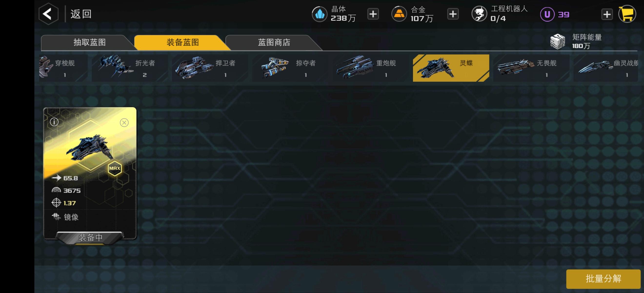Select 重炮舰 ship in list
This screenshot has width=644, height=293.
coord(371,68)
